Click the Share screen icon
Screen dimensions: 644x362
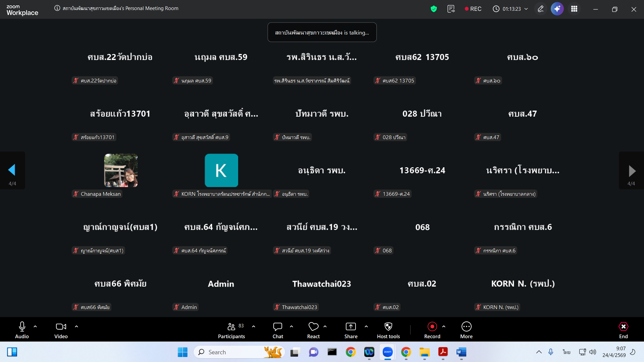(351, 327)
